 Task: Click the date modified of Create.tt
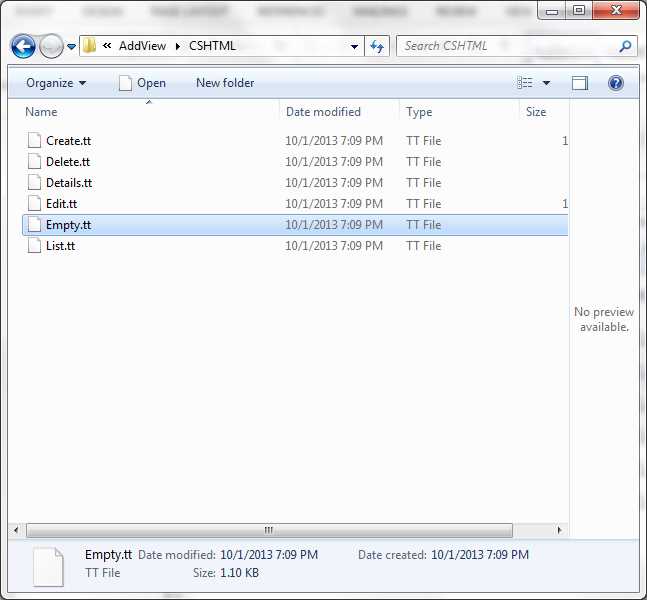[x=334, y=141]
